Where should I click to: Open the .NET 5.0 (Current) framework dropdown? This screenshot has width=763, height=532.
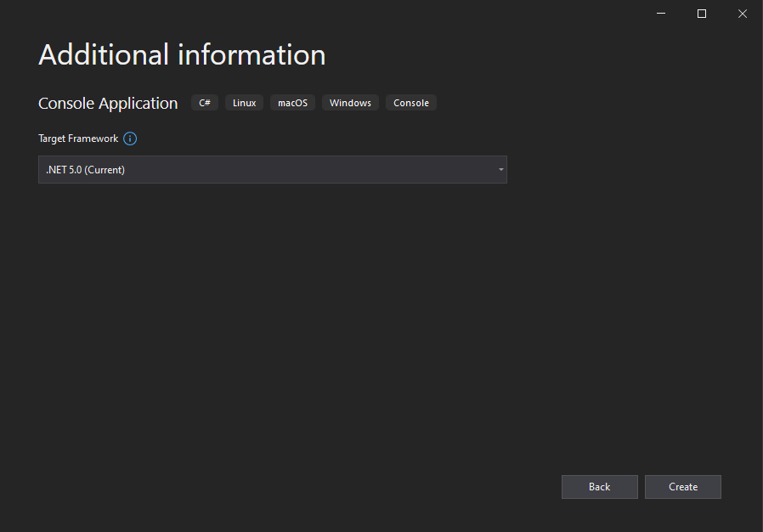tap(273, 169)
